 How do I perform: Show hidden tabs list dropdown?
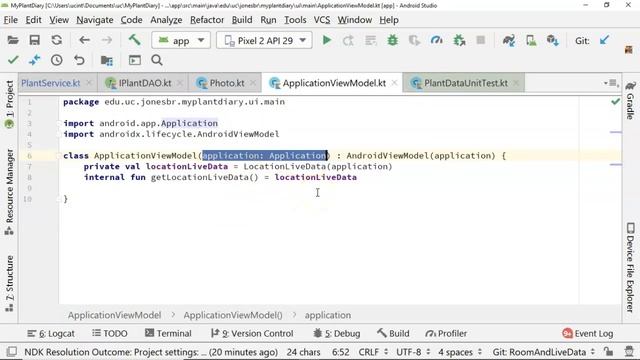point(611,83)
